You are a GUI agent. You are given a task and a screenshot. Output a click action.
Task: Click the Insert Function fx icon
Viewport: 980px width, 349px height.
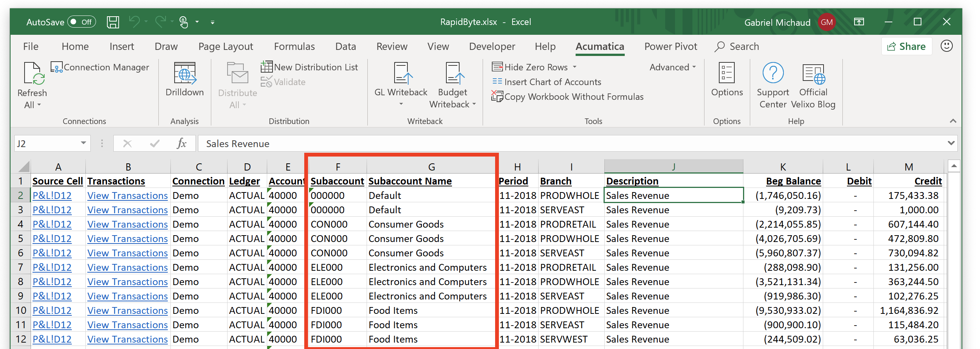182,143
